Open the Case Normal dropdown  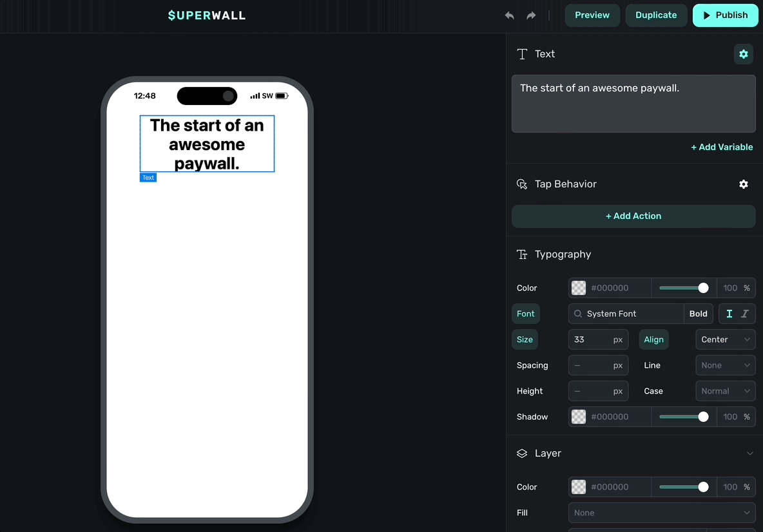click(x=725, y=391)
